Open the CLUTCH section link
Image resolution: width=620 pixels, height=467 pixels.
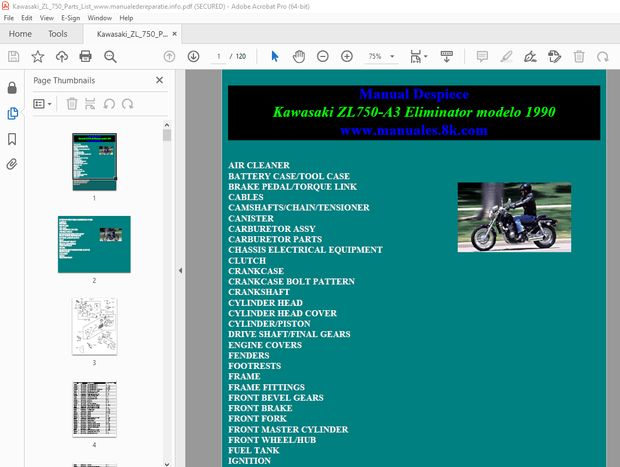[247, 261]
